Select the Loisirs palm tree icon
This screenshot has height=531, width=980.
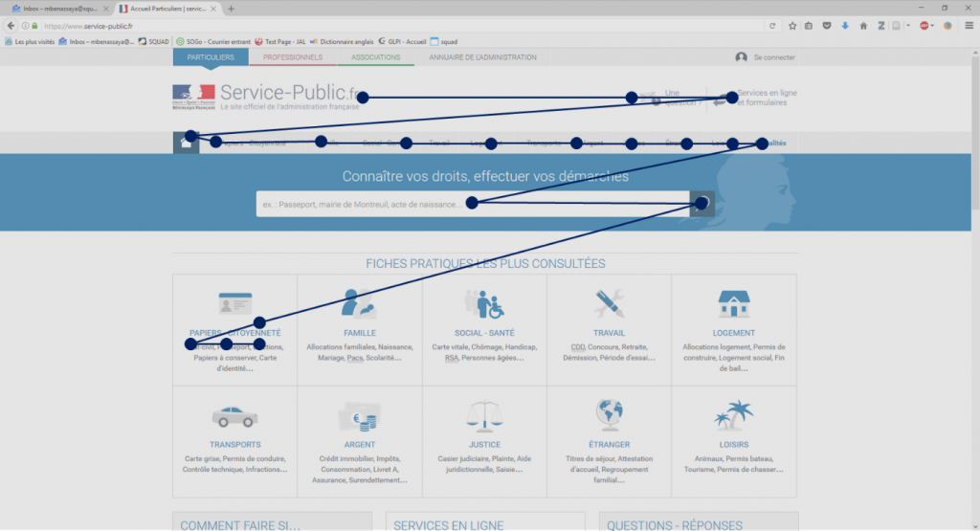coord(734,416)
